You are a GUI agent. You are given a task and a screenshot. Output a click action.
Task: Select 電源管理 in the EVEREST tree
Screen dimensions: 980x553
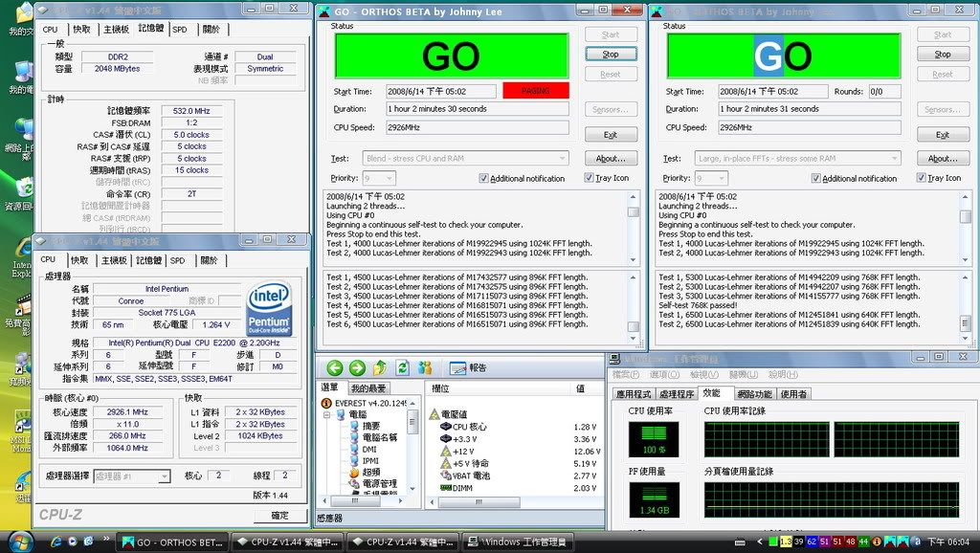[372, 483]
